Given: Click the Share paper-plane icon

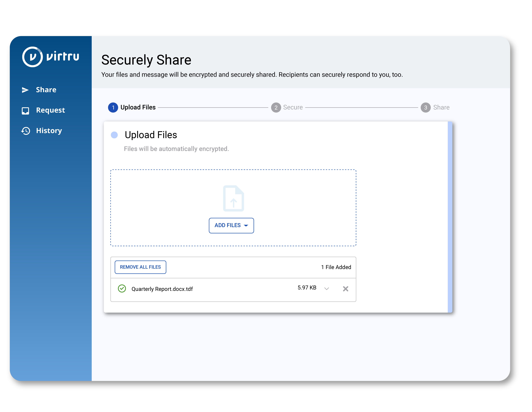Looking at the screenshot, I should [25, 90].
